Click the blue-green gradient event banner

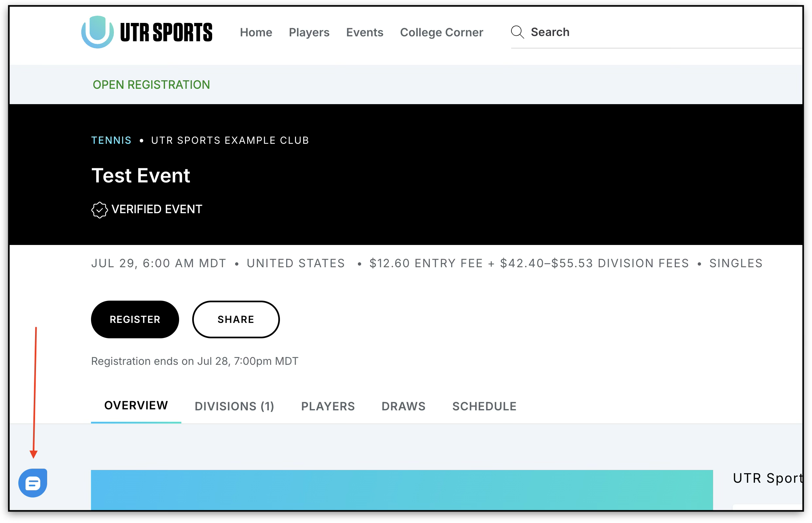402,490
